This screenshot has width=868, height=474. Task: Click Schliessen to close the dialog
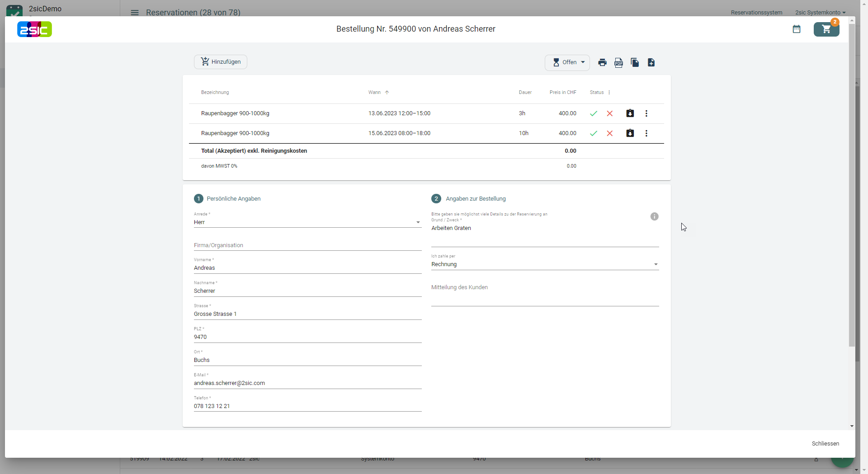point(825,444)
